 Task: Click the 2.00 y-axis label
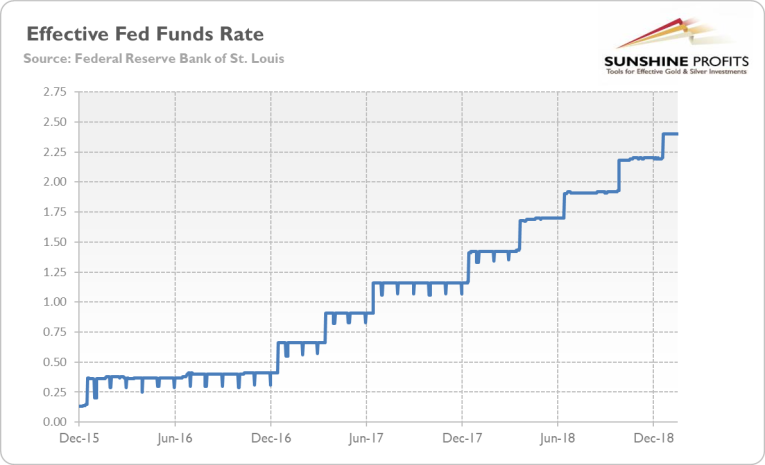click(x=54, y=182)
